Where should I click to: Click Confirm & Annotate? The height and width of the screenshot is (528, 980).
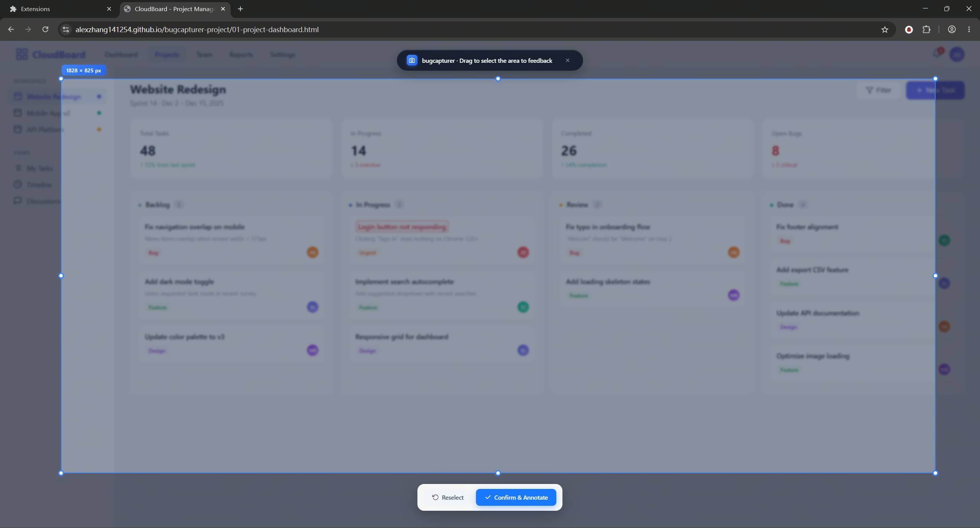tap(516, 497)
